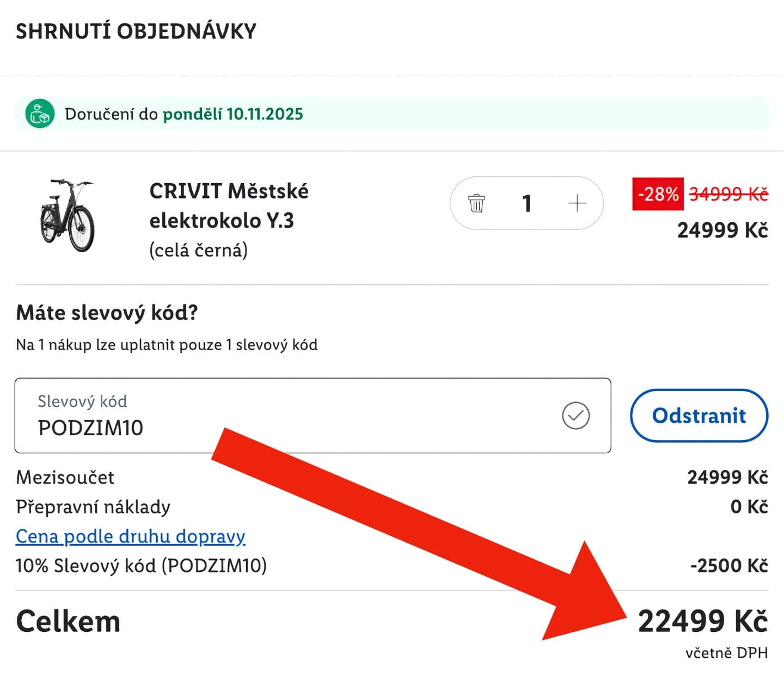
Task: Click the green delivery package icon
Action: click(x=40, y=114)
